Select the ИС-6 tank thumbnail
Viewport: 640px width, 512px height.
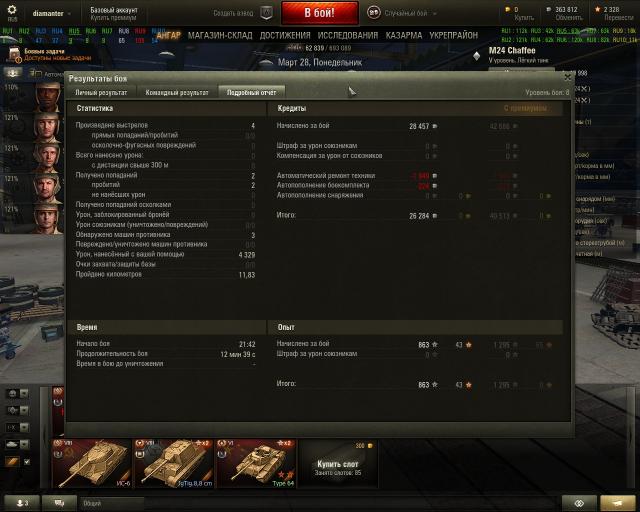[92, 463]
